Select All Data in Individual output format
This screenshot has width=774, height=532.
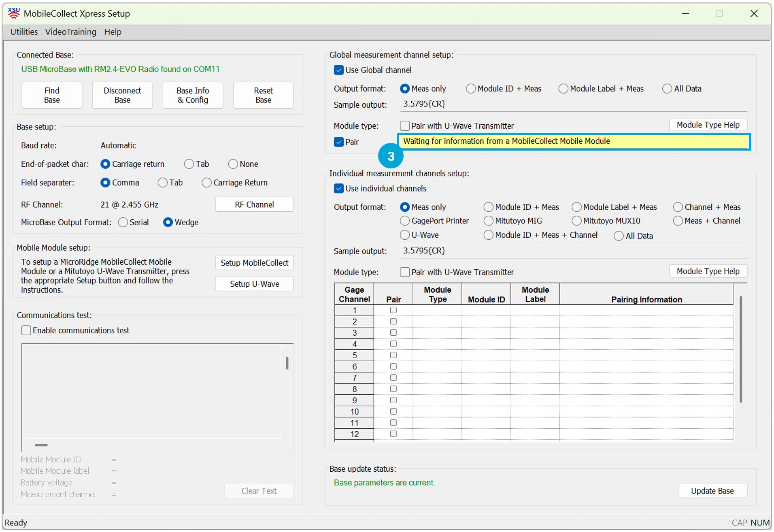coord(619,236)
